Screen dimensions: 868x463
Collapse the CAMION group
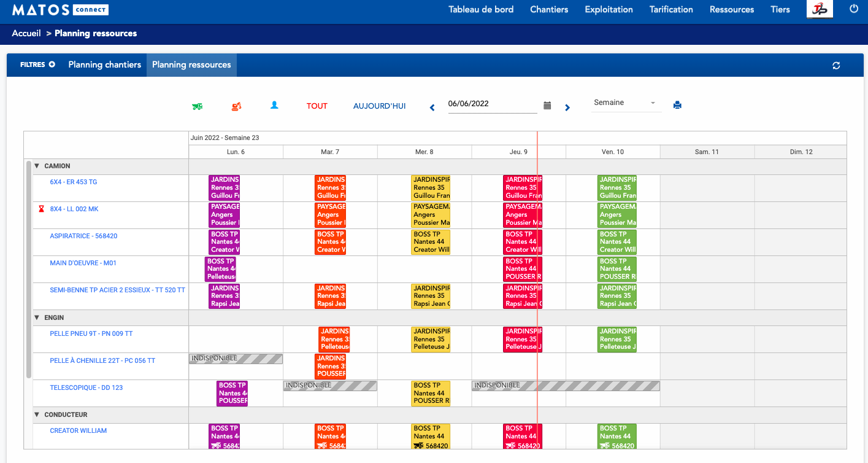pos(37,166)
